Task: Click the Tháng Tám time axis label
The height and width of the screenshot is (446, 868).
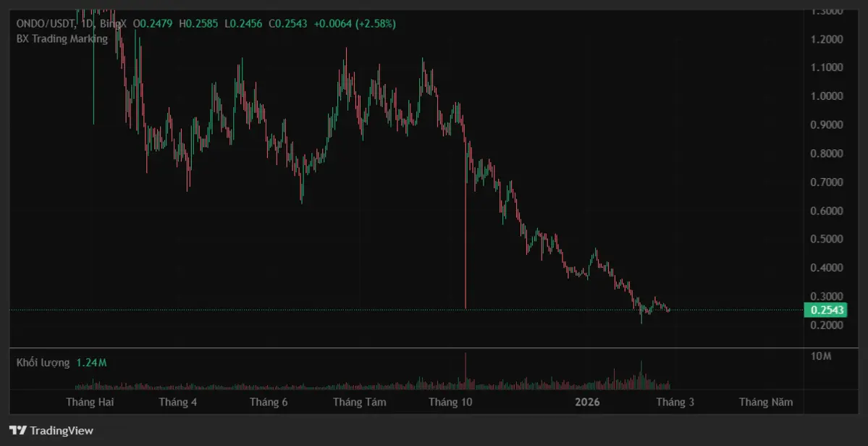Action: pyautogui.click(x=359, y=402)
